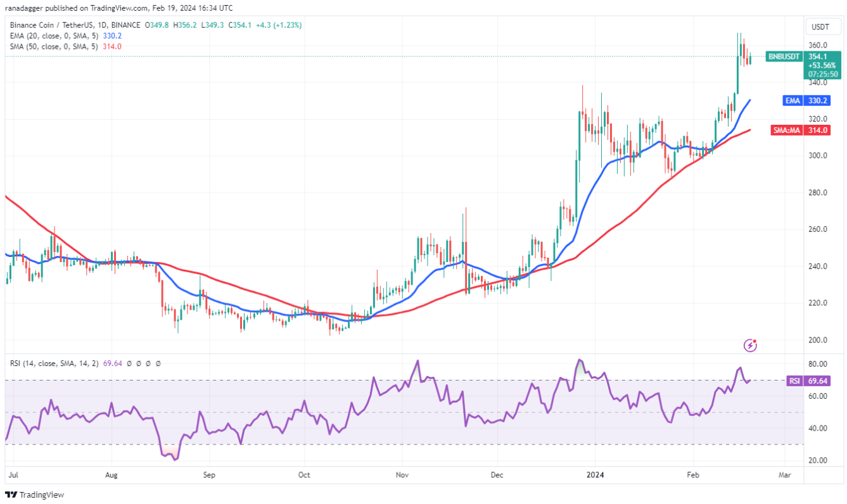Click the blue EMA label tag
847x504 pixels.
click(791, 101)
